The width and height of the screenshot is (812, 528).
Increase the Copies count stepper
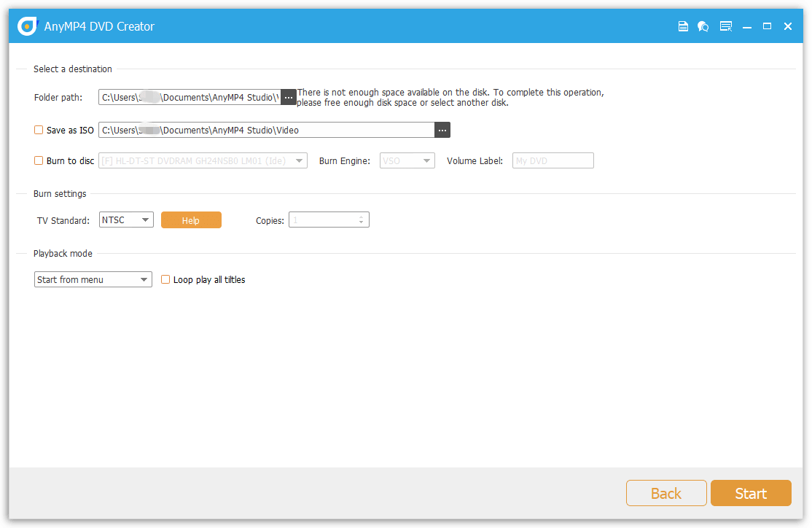[x=361, y=217]
